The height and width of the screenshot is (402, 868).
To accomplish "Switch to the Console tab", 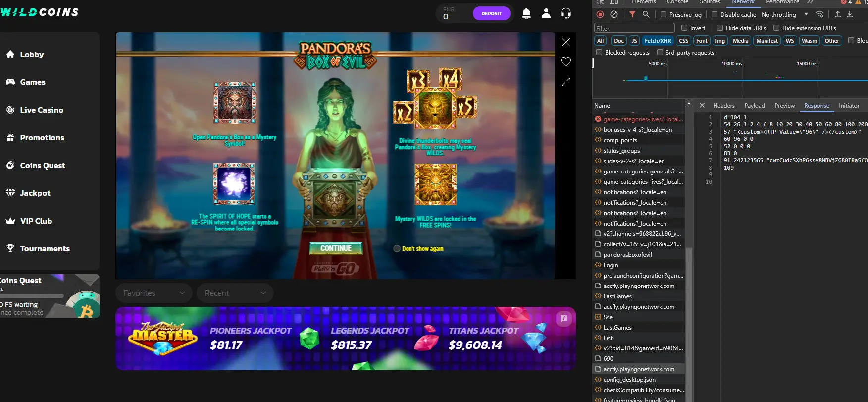I will 677,2.
